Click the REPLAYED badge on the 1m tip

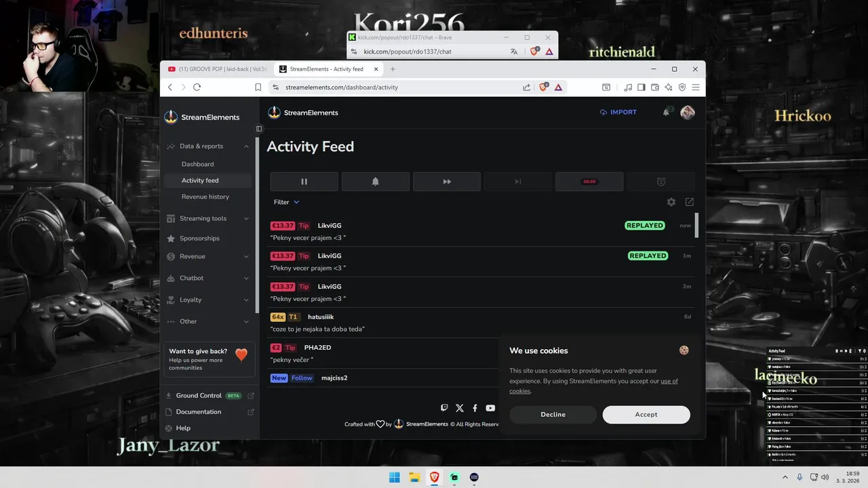648,256
